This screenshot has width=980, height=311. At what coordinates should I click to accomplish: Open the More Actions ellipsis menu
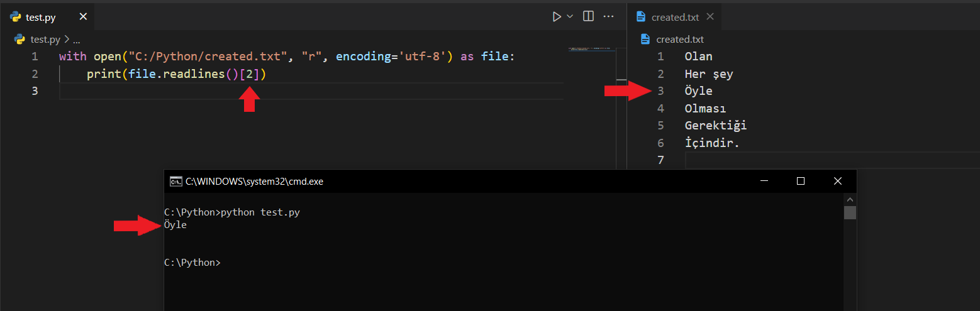coord(608,17)
